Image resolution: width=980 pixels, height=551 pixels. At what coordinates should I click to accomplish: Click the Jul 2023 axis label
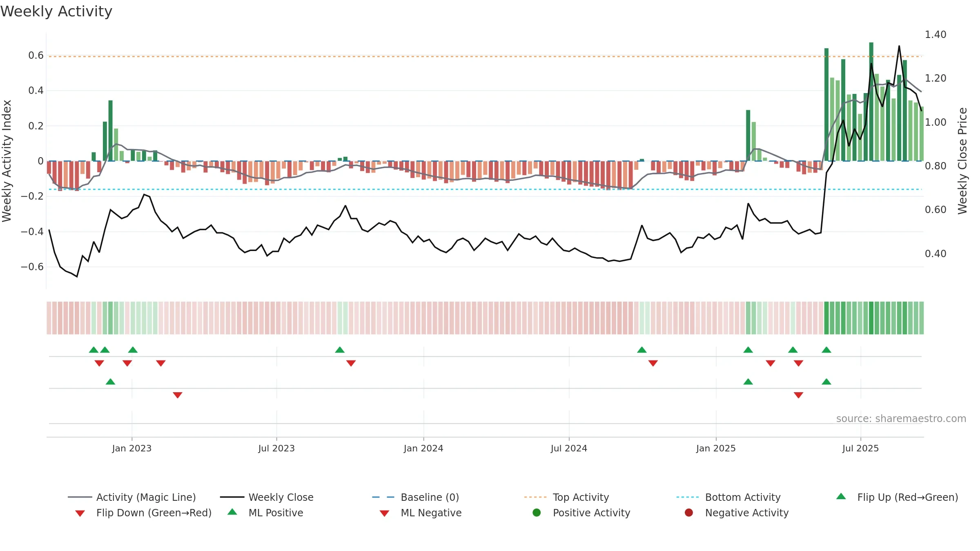pos(276,448)
